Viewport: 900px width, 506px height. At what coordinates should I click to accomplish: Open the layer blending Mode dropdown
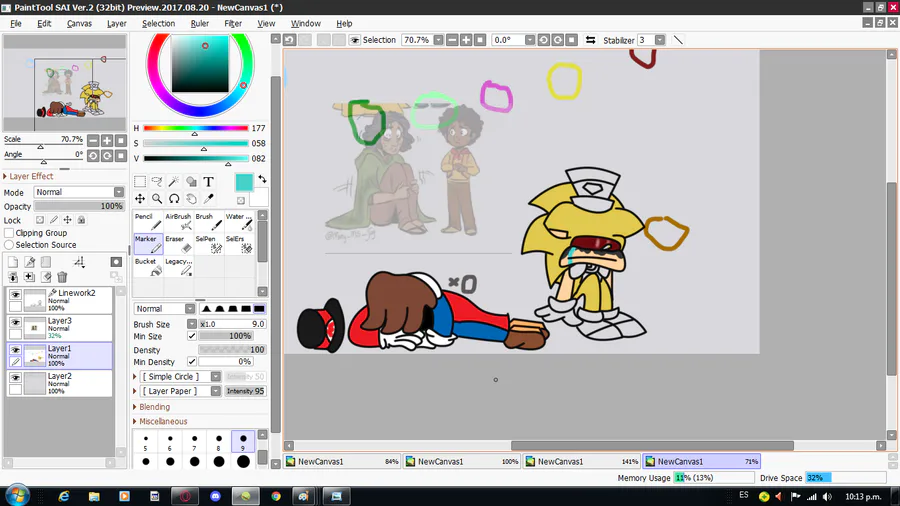(79, 192)
